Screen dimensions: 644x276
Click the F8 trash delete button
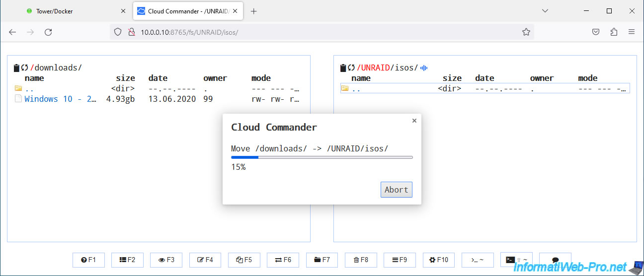tap(361, 260)
